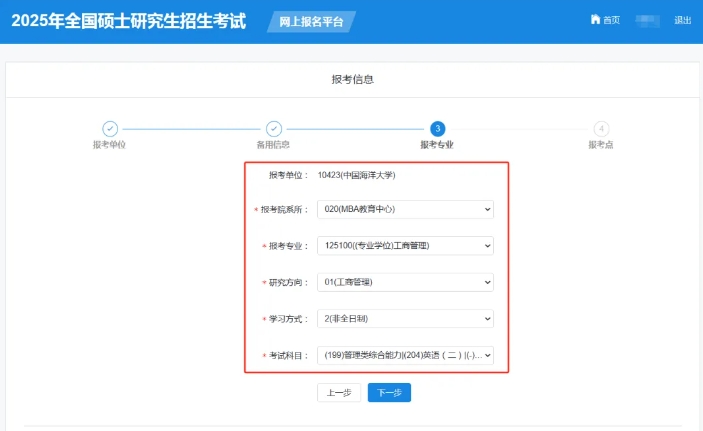This screenshot has width=703, height=431.
Task: Click the step 1 checkmark circle
Action: [110, 128]
